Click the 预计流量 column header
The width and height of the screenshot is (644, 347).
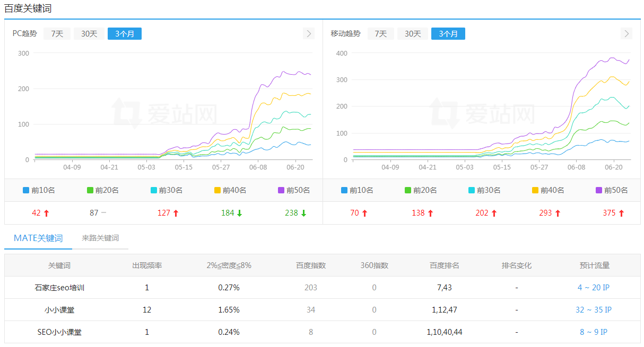pyautogui.click(x=595, y=265)
